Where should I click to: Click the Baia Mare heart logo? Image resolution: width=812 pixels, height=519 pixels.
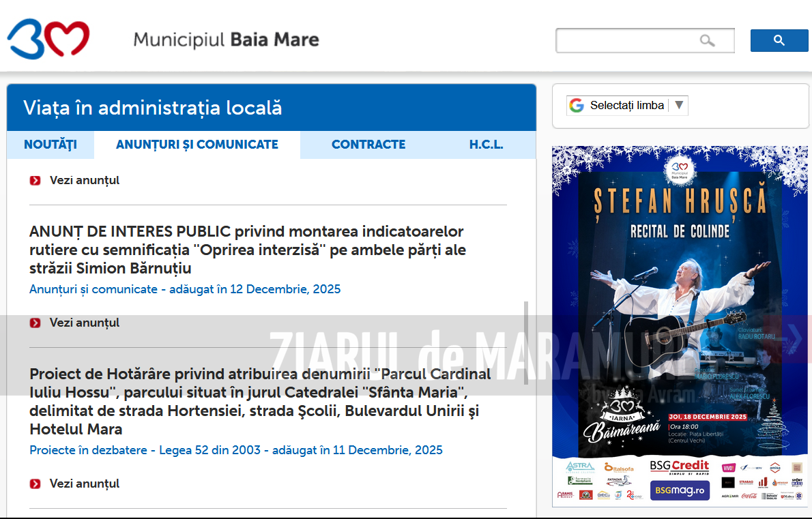48,40
